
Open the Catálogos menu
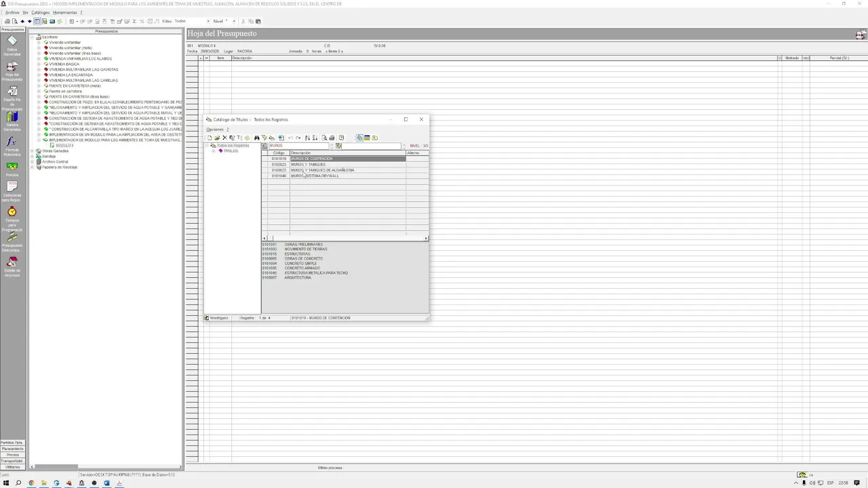coord(41,12)
